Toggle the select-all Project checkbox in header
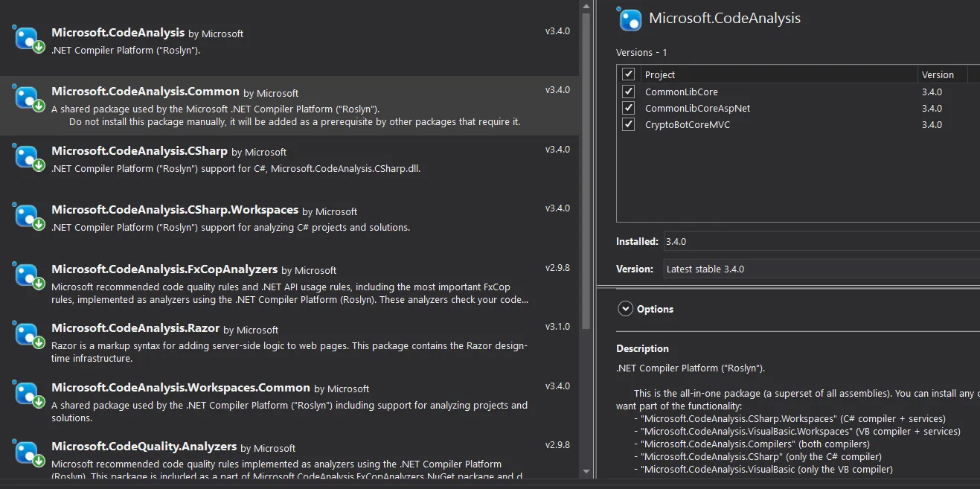The image size is (980, 489). pos(629,74)
